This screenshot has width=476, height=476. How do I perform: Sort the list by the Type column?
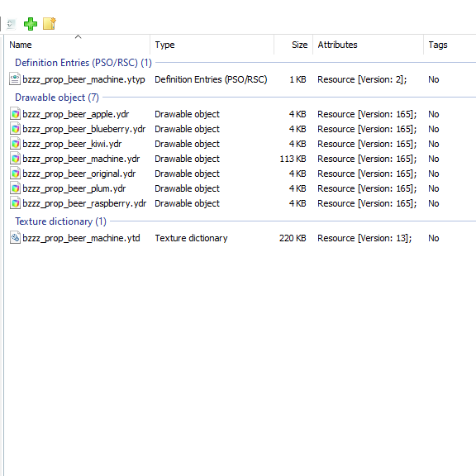(212, 45)
